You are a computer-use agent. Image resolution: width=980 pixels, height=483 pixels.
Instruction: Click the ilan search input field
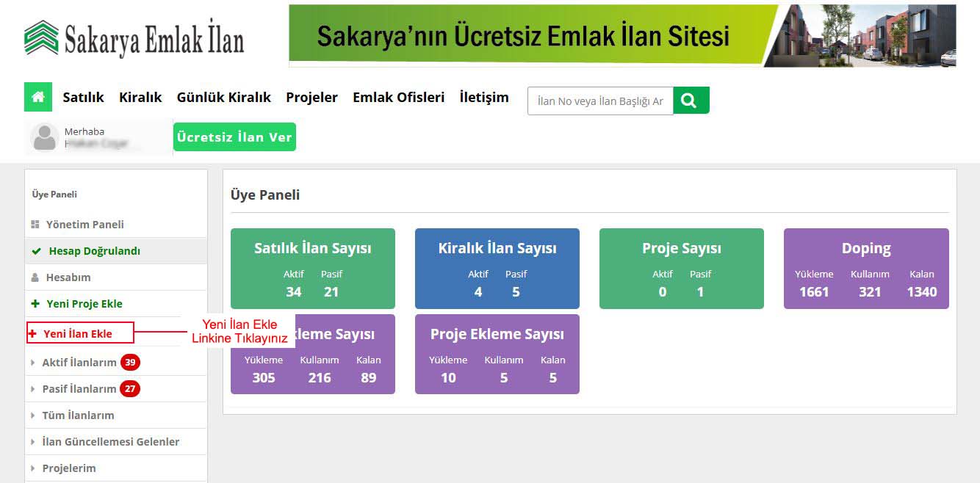click(x=599, y=101)
